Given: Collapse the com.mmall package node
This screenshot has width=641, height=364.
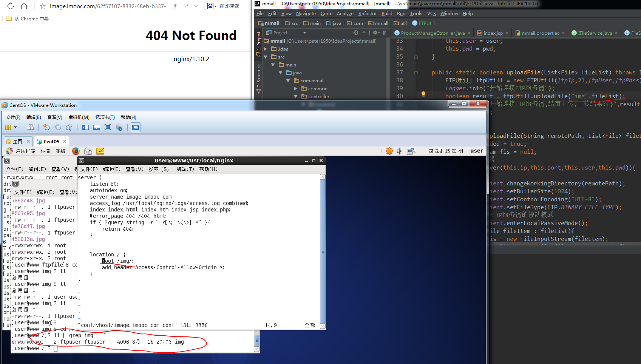Looking at the screenshot, I should coord(288,81).
